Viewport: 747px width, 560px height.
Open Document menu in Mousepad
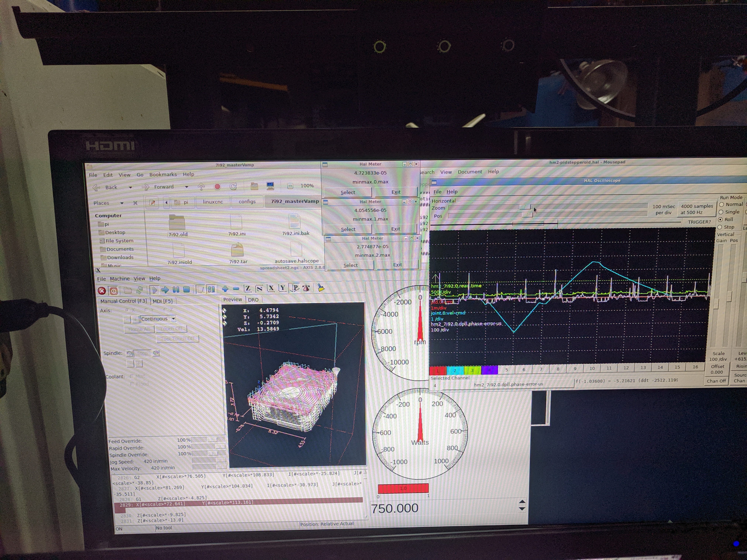(470, 172)
